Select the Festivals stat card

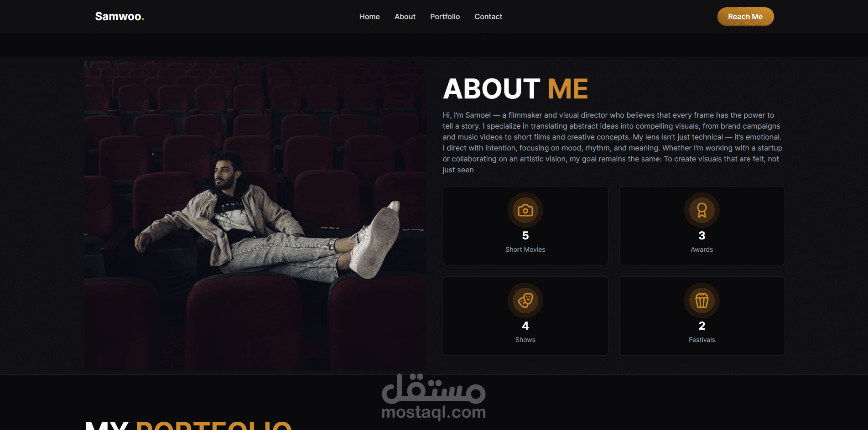pyautogui.click(x=702, y=316)
